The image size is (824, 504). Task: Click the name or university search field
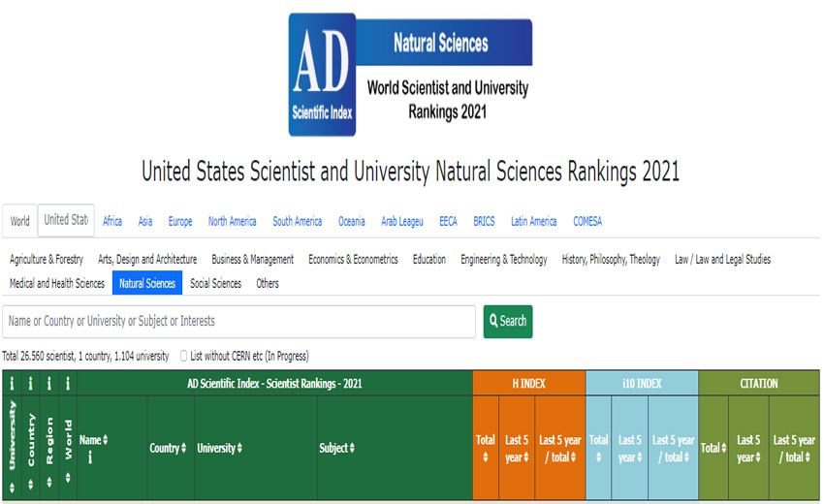(238, 321)
